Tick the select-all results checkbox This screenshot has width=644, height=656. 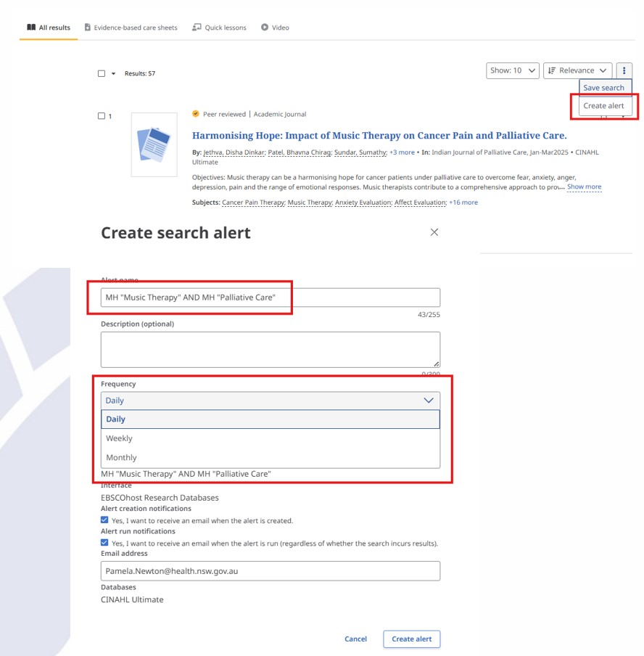pyautogui.click(x=102, y=73)
